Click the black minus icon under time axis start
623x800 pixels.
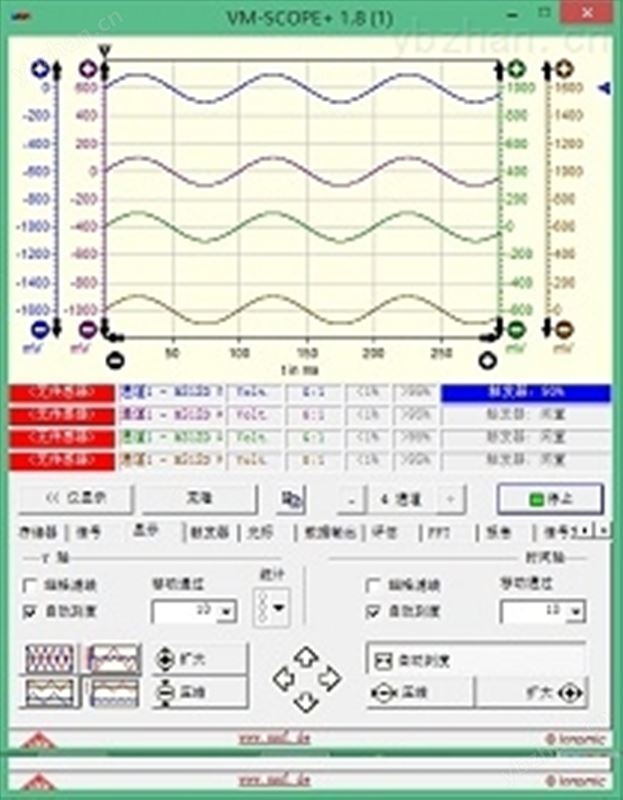[115, 360]
